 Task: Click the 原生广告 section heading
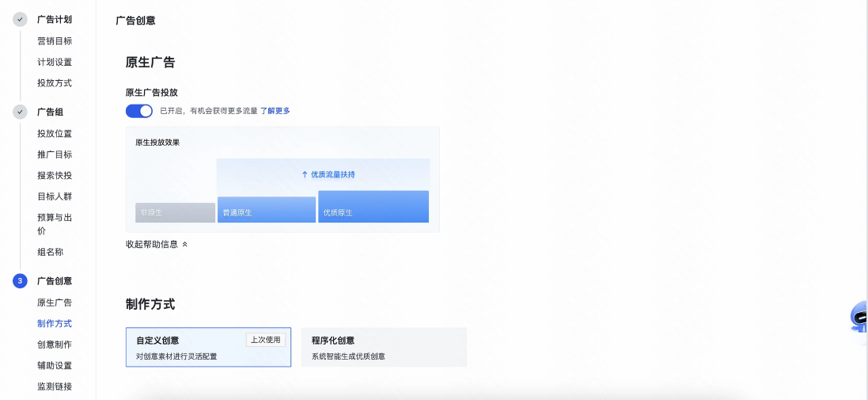[150, 63]
